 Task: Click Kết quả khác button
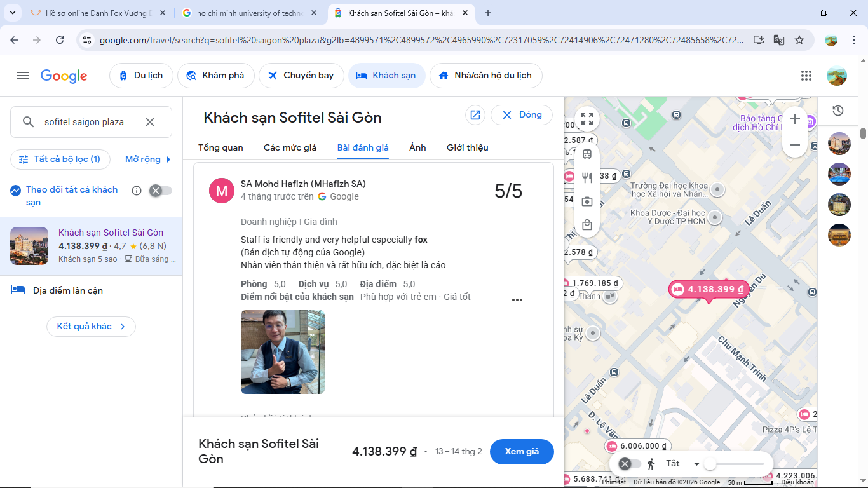(x=91, y=327)
